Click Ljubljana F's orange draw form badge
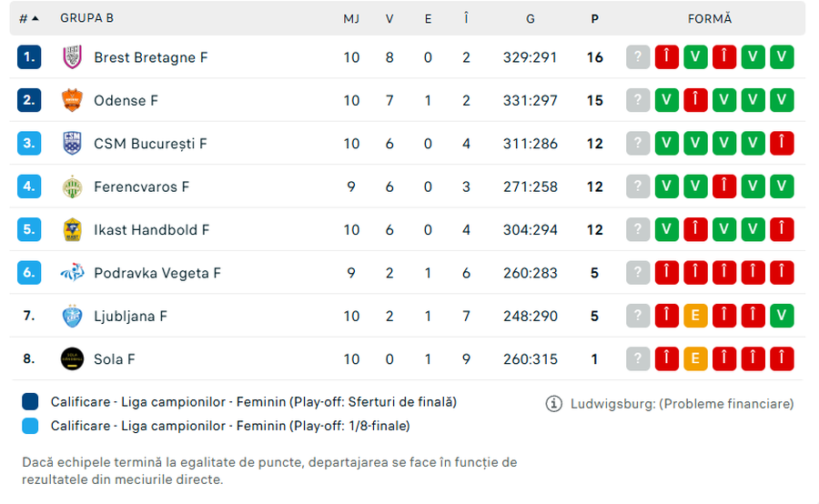The height and width of the screenshot is (504, 819). pos(695,316)
